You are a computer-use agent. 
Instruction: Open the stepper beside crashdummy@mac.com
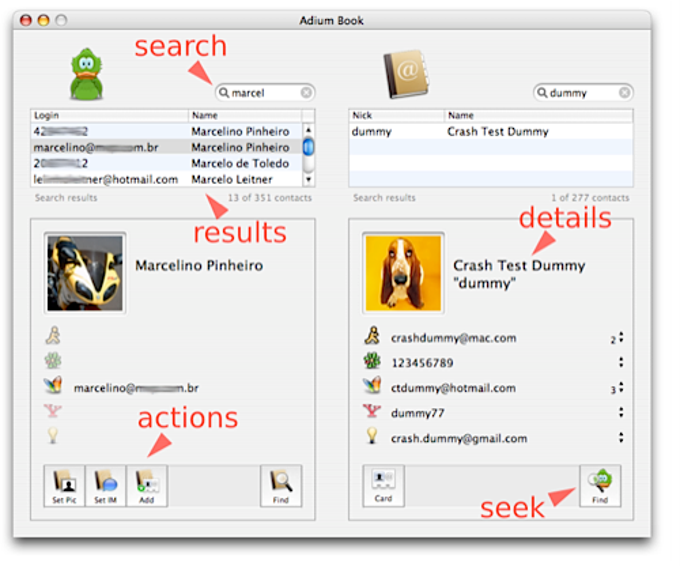pyautogui.click(x=621, y=337)
